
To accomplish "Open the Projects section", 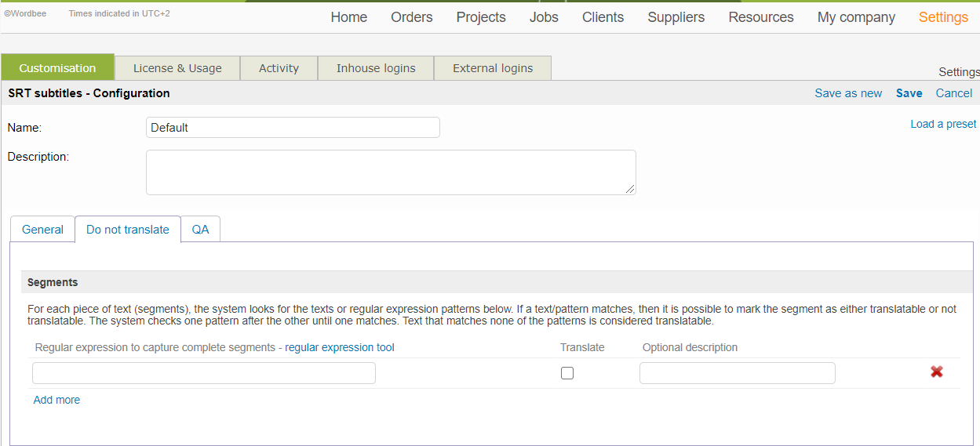I will point(480,17).
